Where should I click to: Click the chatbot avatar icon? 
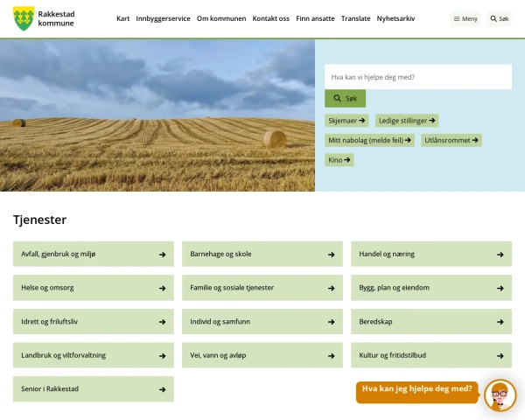click(500, 395)
